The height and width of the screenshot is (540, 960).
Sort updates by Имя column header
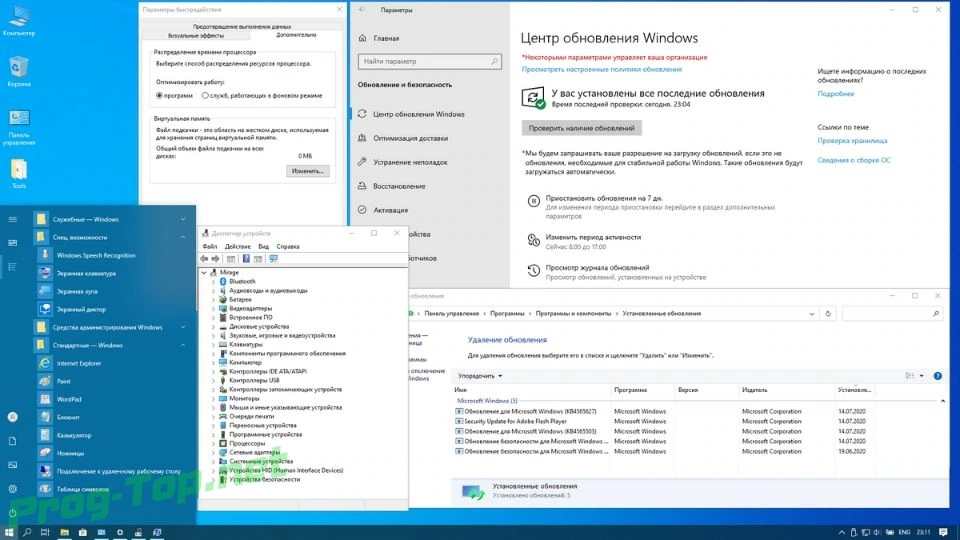pyautogui.click(x=460, y=390)
